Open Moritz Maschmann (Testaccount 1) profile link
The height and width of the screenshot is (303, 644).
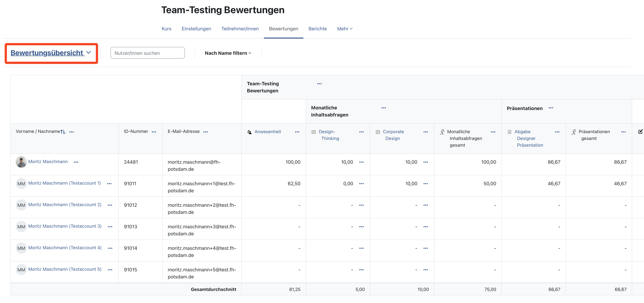[65, 183]
